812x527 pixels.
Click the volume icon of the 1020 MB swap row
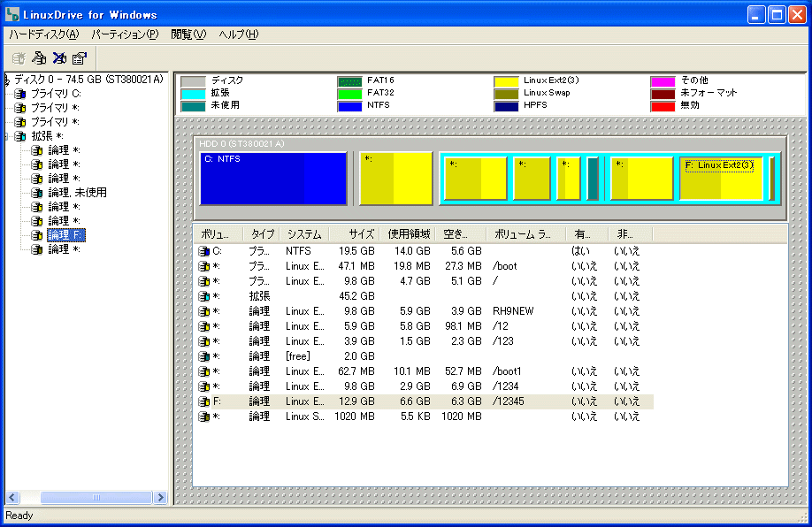pyautogui.click(x=204, y=416)
